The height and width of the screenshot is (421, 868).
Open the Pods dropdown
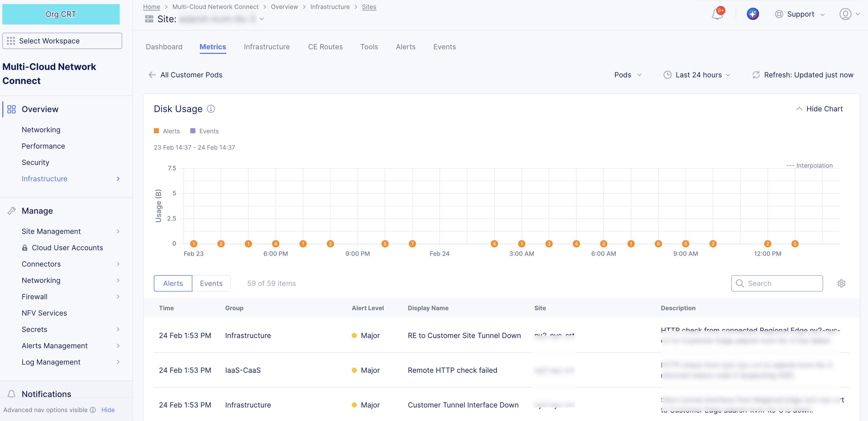[x=627, y=75]
